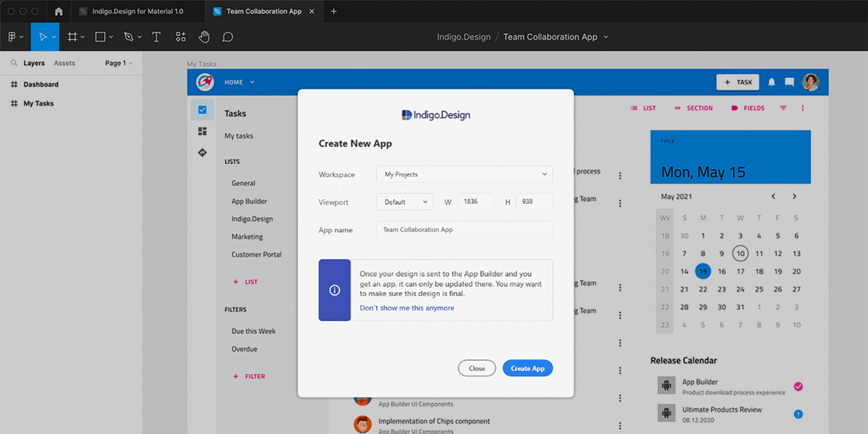Click the + FILTER button
The width and height of the screenshot is (868, 434).
(249, 376)
